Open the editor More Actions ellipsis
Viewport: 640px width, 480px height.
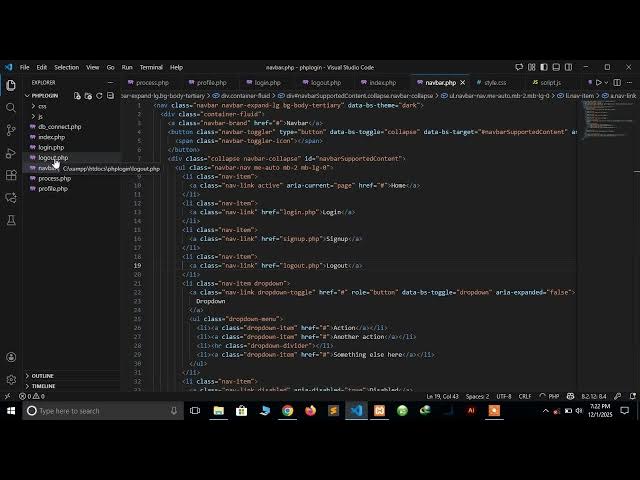click(629, 82)
